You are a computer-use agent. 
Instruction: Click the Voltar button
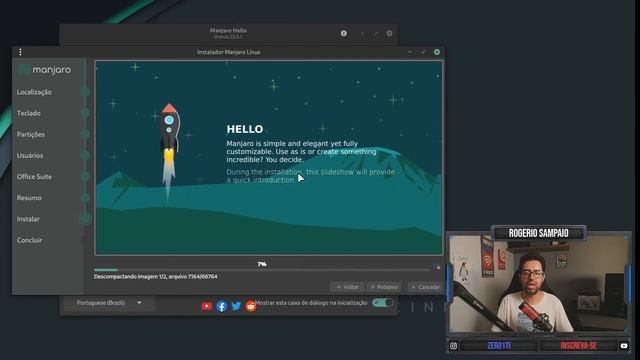347,287
